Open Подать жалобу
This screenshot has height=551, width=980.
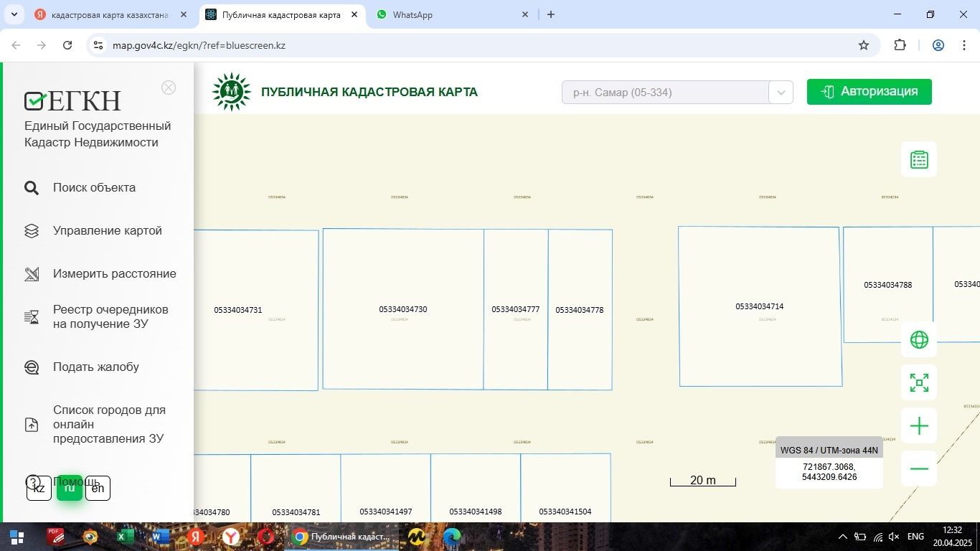pos(96,367)
